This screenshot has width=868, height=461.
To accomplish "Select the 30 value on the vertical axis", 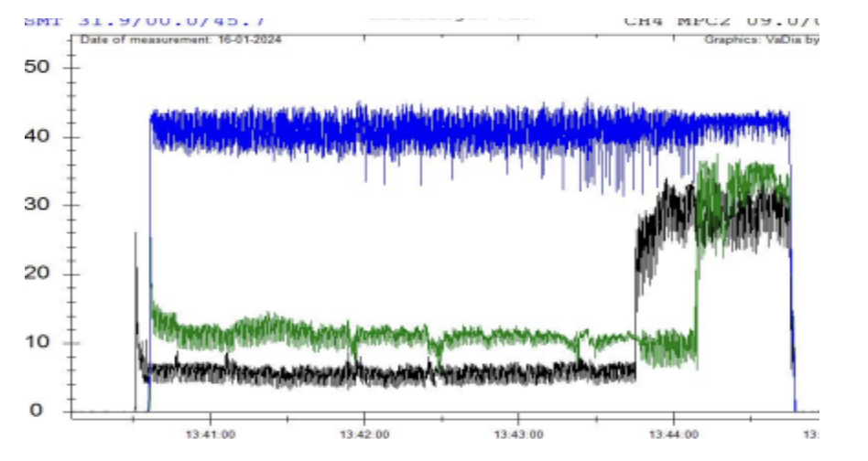I will click(37, 205).
